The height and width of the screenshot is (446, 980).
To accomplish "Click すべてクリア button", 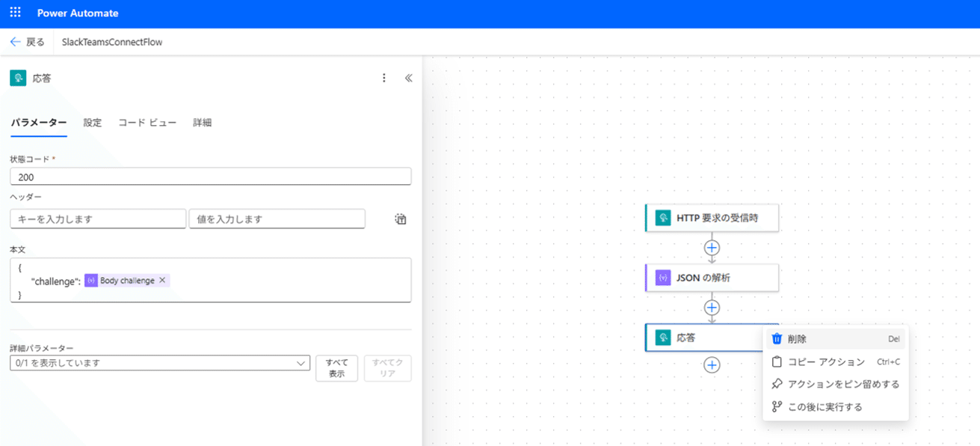I will click(387, 368).
